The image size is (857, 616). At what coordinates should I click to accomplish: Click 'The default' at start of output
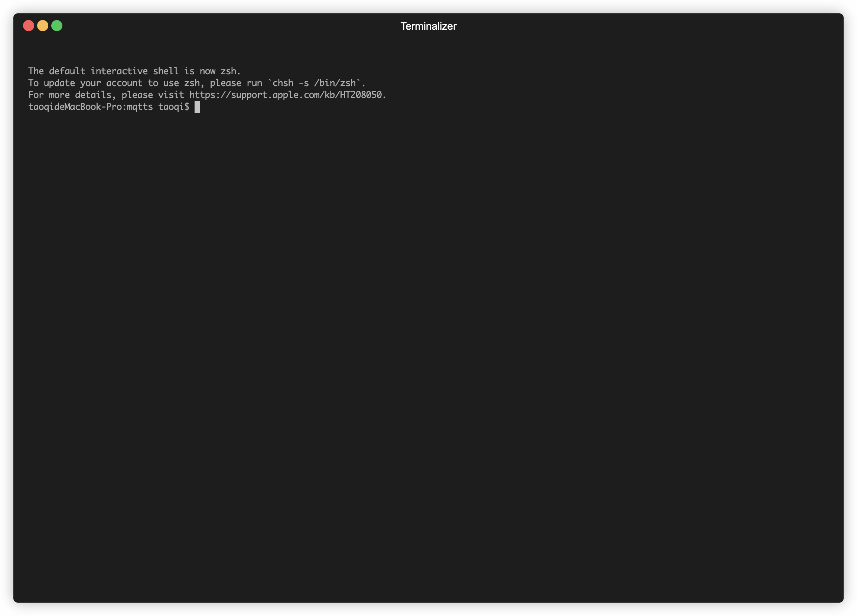[x=57, y=71]
